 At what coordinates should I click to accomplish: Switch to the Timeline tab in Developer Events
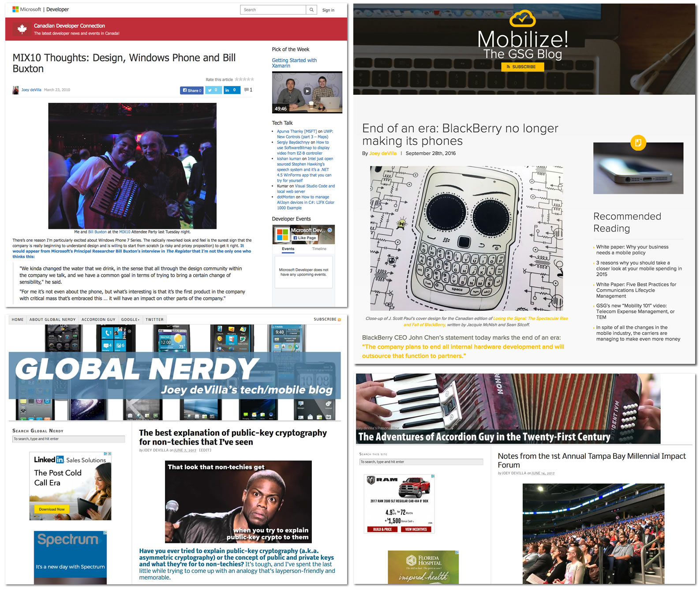click(x=319, y=249)
